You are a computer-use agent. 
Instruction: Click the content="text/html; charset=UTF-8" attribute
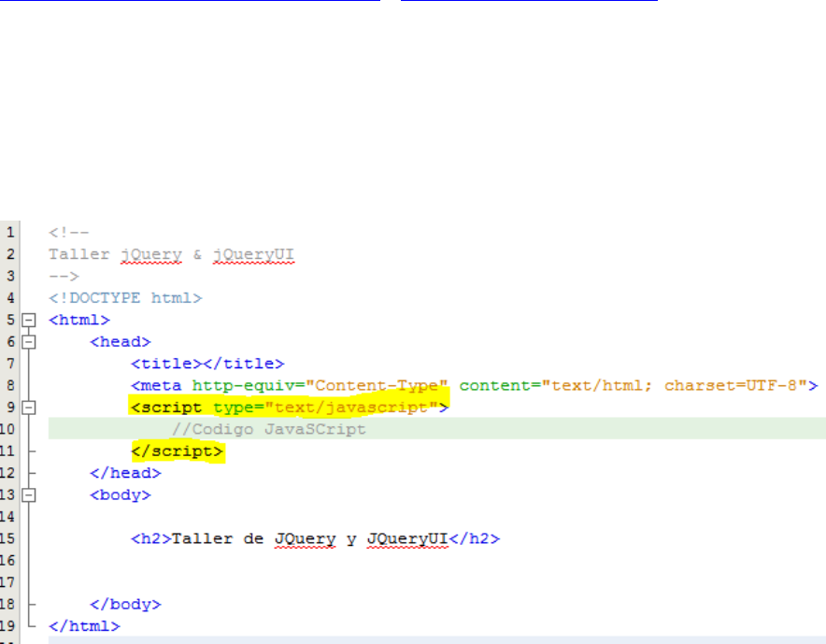634,386
